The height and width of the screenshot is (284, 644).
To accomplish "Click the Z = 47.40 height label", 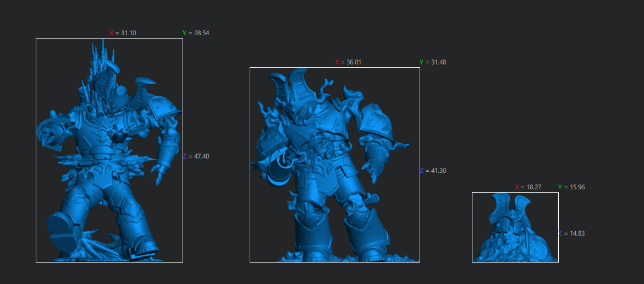I will [x=196, y=156].
